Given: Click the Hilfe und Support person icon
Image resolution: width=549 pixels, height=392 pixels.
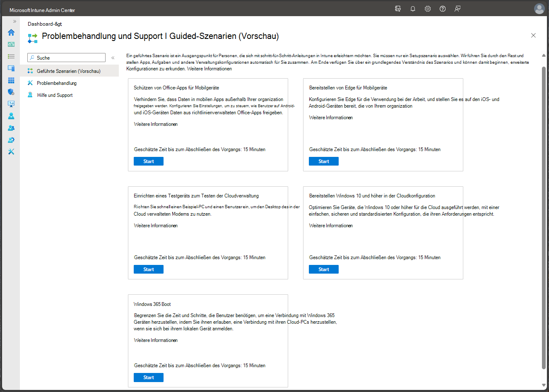Looking at the screenshot, I should (30, 95).
